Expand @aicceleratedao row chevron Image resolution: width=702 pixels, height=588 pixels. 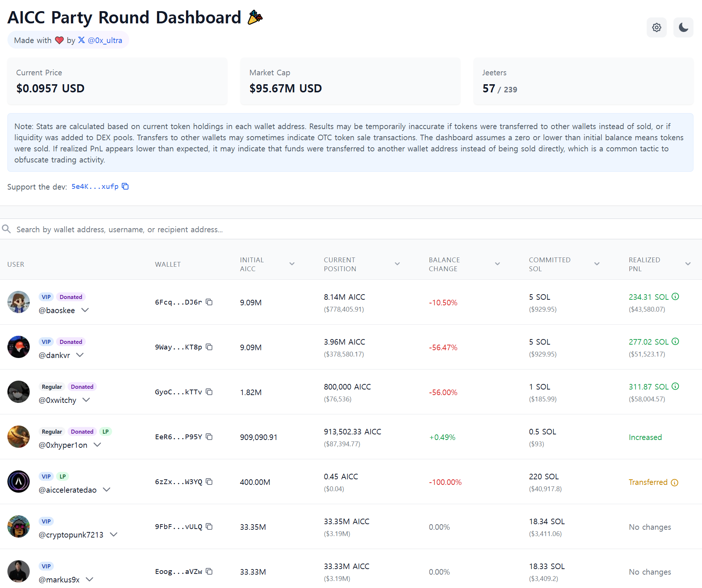tap(107, 490)
